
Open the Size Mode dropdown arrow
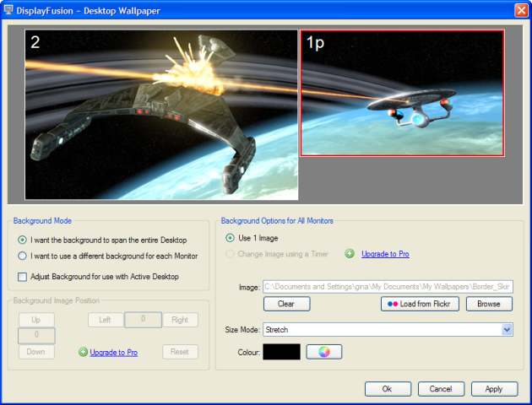[x=507, y=329]
